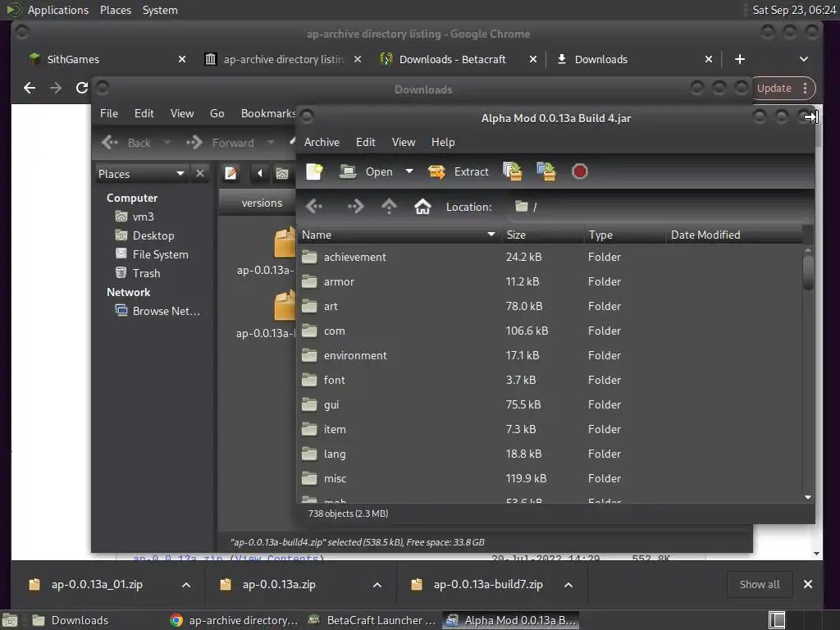The width and height of the screenshot is (840, 630).
Task: Select the misc folder row
Action: pyautogui.click(x=550, y=479)
